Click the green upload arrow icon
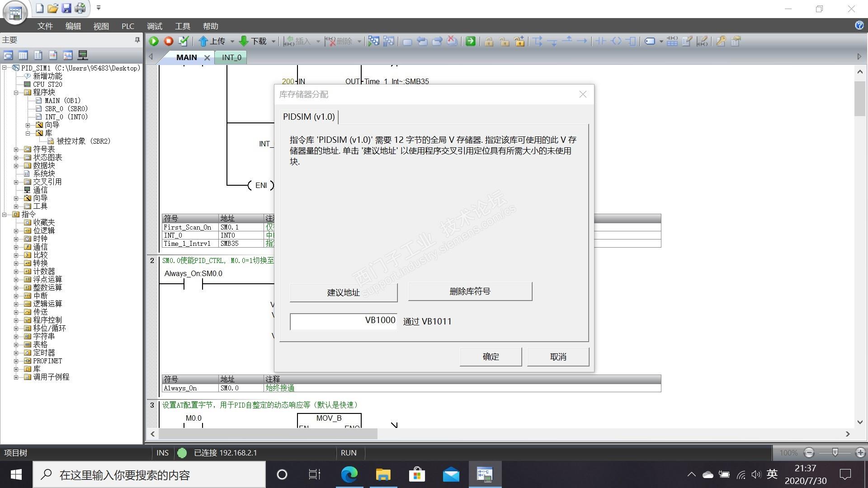Image resolution: width=868 pixels, height=488 pixels. [x=203, y=41]
